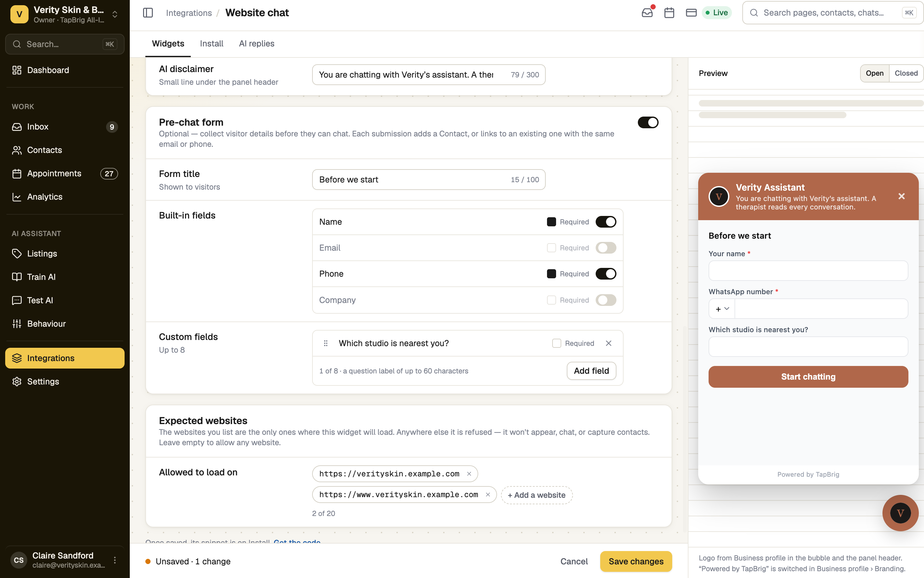
Task: Select Integrations in sidebar
Action: click(65, 358)
